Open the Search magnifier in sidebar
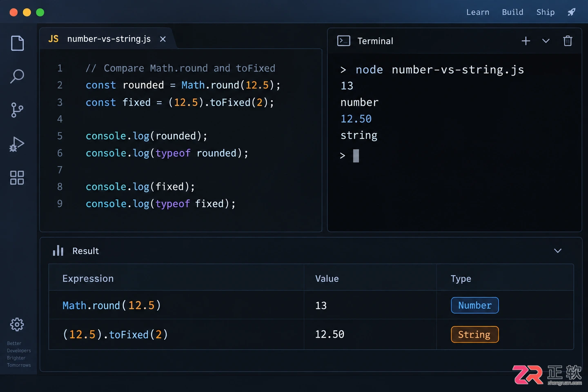The width and height of the screenshot is (588, 392). [17, 76]
